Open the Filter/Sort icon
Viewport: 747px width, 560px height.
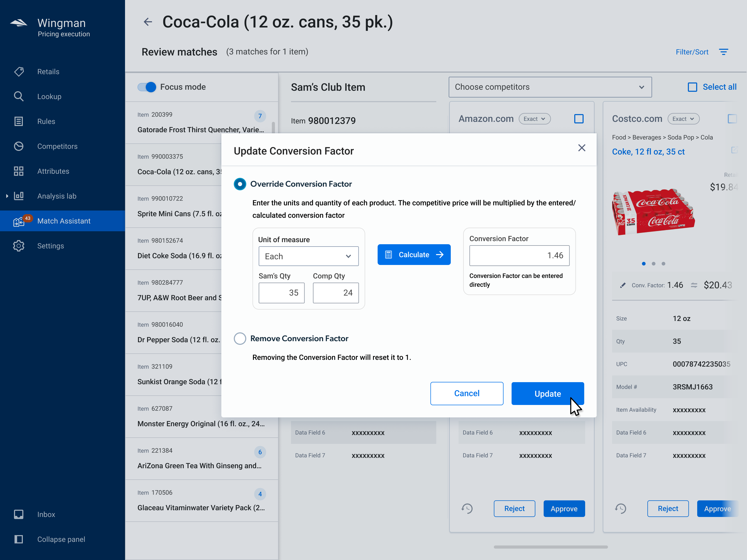[x=724, y=52]
